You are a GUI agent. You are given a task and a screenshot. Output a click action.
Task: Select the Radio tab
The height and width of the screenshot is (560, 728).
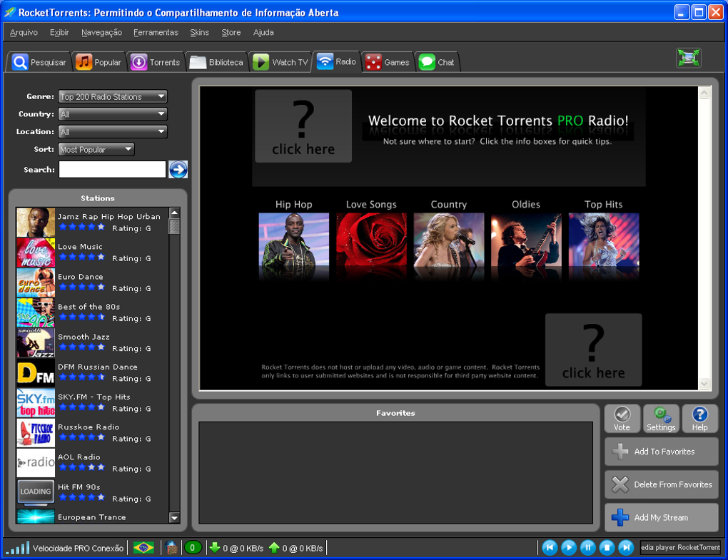337,61
